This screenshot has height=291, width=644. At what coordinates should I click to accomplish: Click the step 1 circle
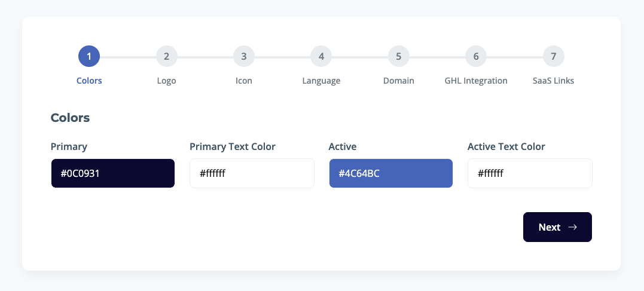[89, 57]
